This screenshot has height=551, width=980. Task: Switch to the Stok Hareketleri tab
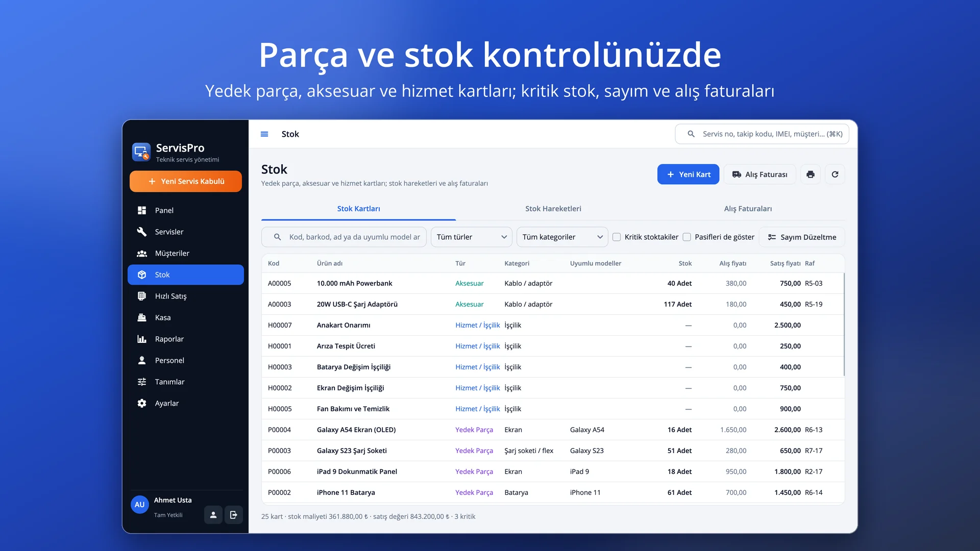click(x=553, y=209)
